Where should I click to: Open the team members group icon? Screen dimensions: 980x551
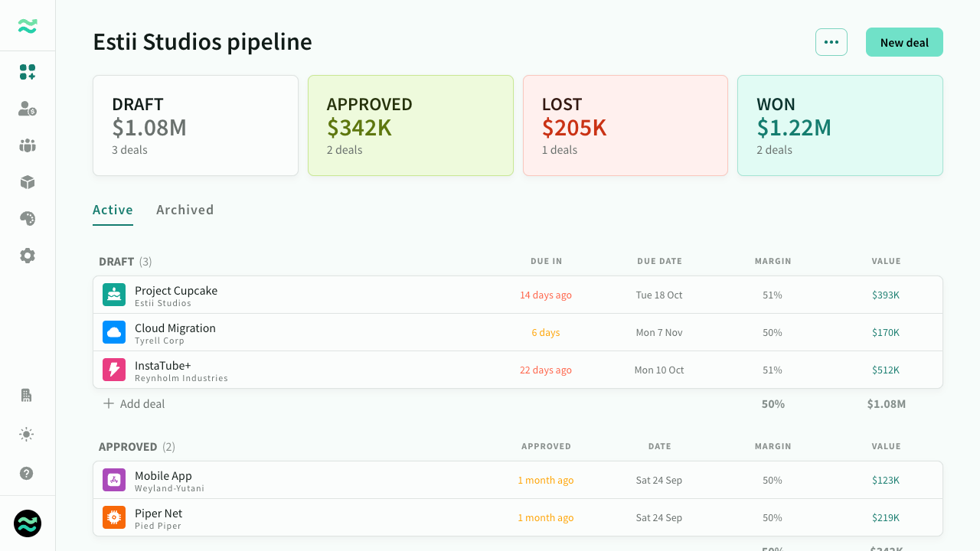pyautogui.click(x=28, y=145)
